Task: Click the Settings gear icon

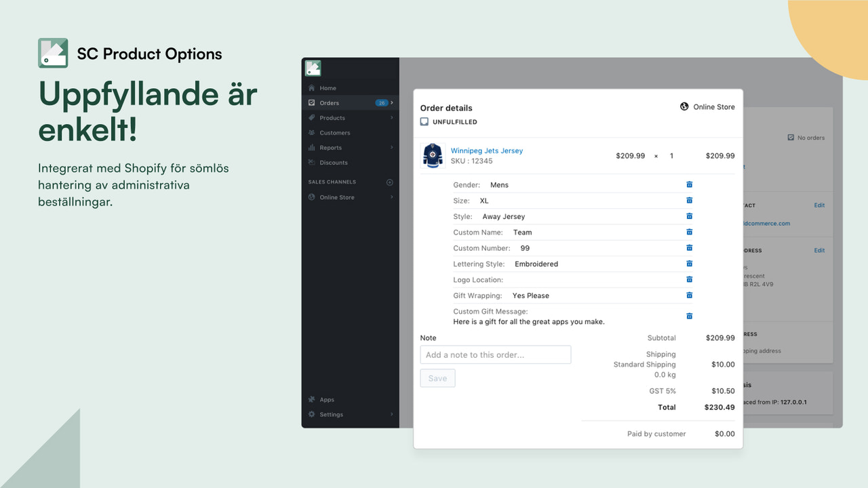Action: pos(312,415)
